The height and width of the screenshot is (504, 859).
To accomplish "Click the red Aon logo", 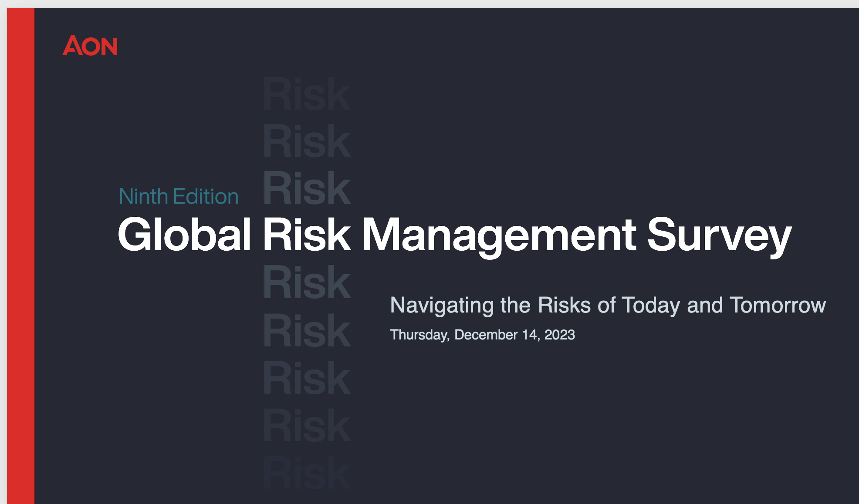I will click(90, 46).
